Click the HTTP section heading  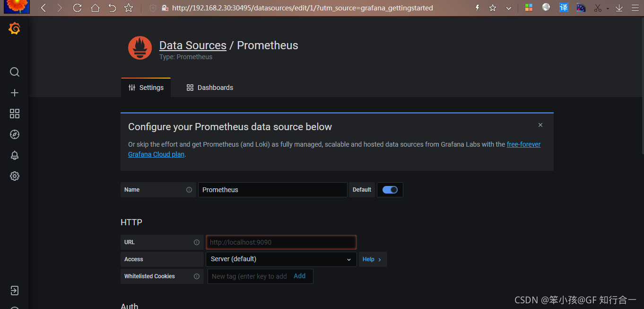click(x=131, y=222)
